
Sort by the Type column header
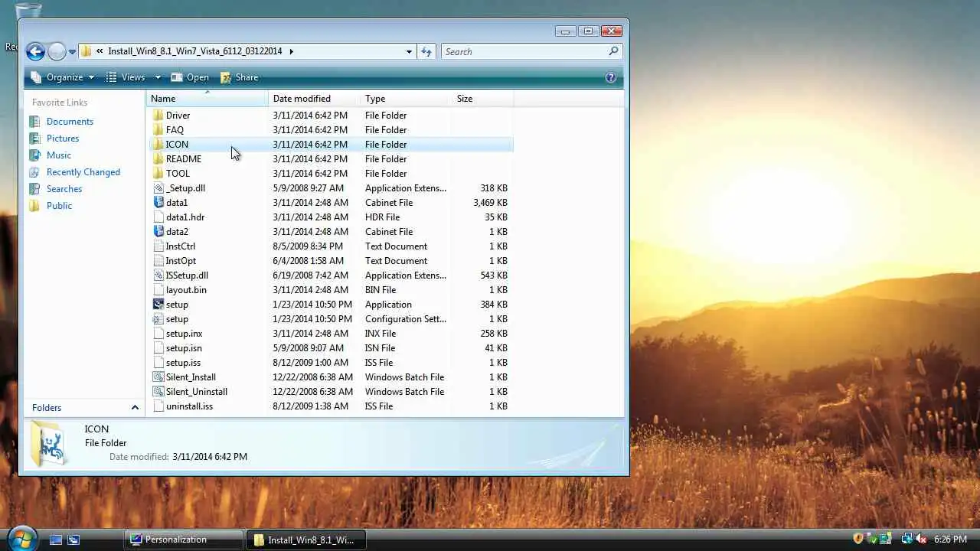click(x=406, y=99)
